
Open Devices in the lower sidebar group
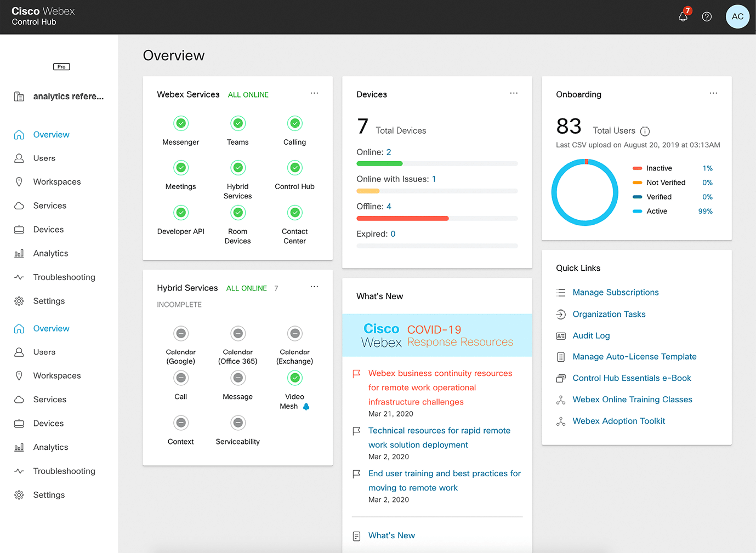pyautogui.click(x=48, y=424)
